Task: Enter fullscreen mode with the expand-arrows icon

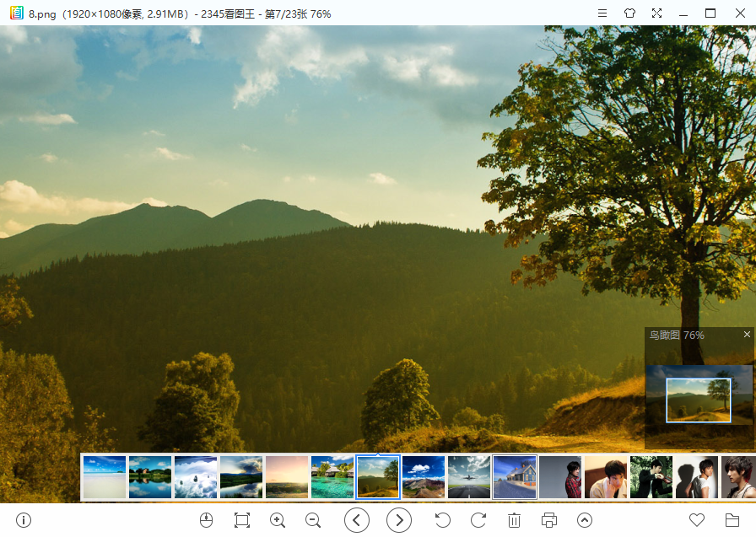Action: [656, 13]
